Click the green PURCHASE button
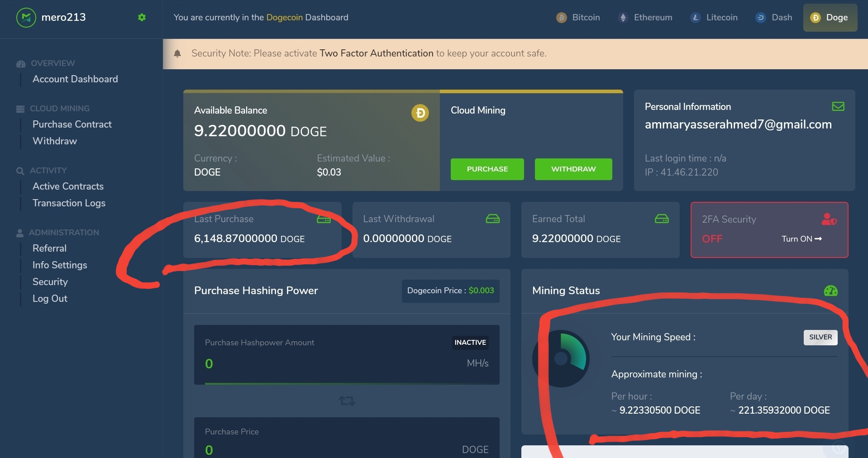The image size is (868, 458). click(x=487, y=169)
